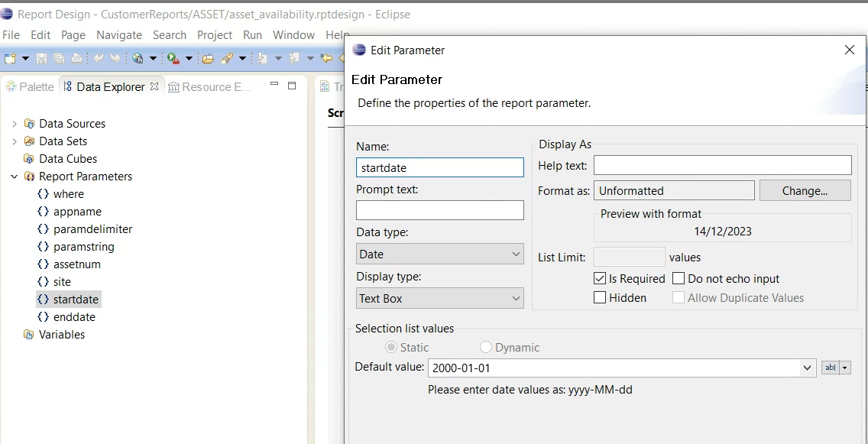Enable the Hidden checkbox
Screen dimensions: 868x444
(601, 298)
